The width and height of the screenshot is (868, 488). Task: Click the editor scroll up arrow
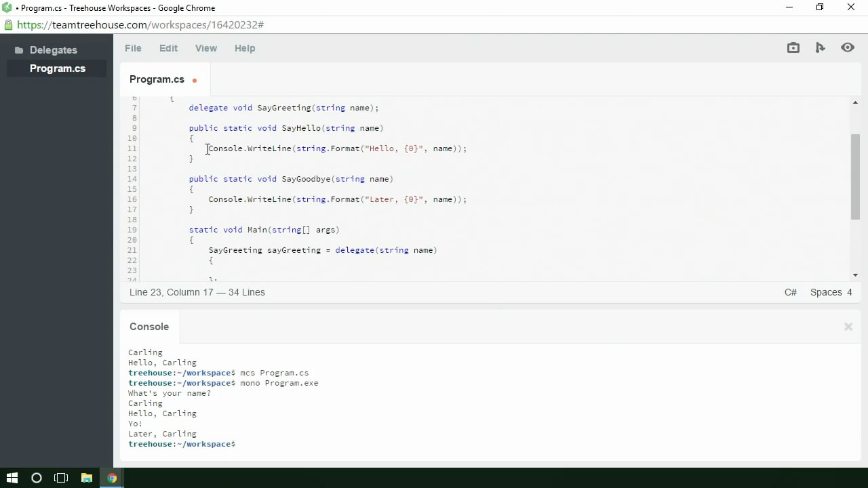tap(855, 103)
